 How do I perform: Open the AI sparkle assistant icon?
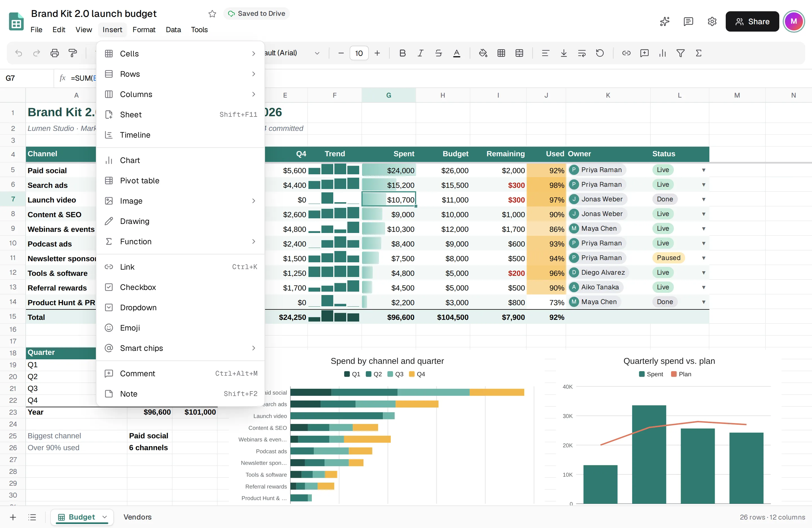tap(665, 21)
